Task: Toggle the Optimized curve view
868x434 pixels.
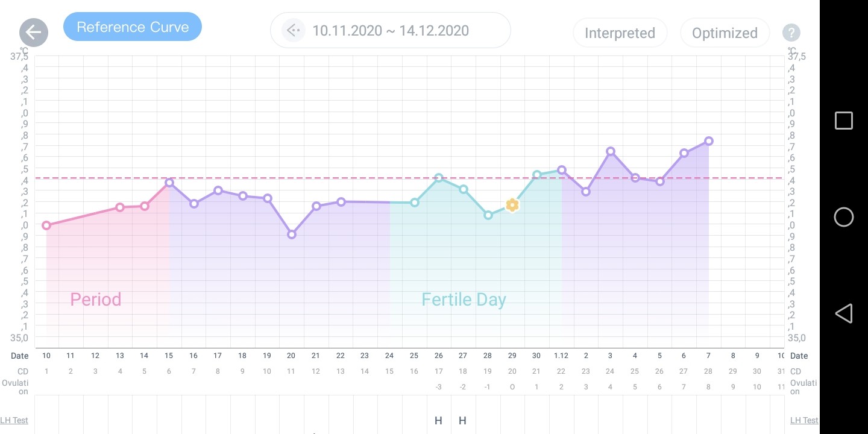Action: click(725, 33)
